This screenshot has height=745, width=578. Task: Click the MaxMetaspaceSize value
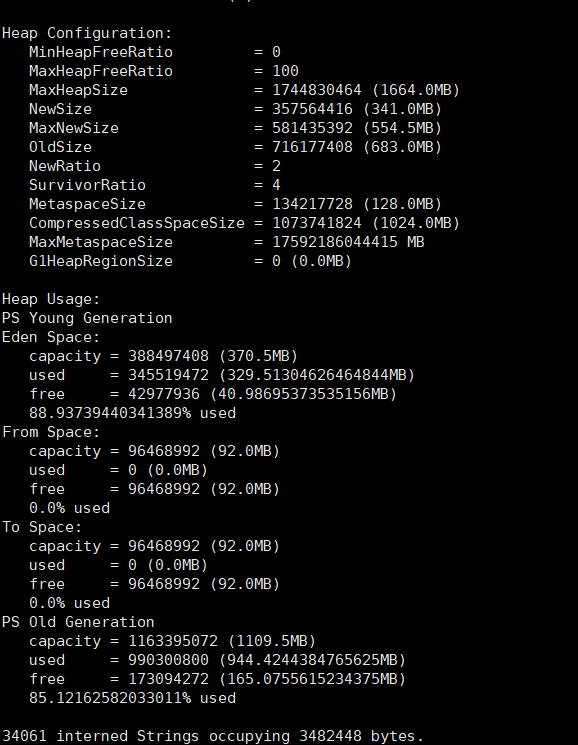(x=348, y=242)
